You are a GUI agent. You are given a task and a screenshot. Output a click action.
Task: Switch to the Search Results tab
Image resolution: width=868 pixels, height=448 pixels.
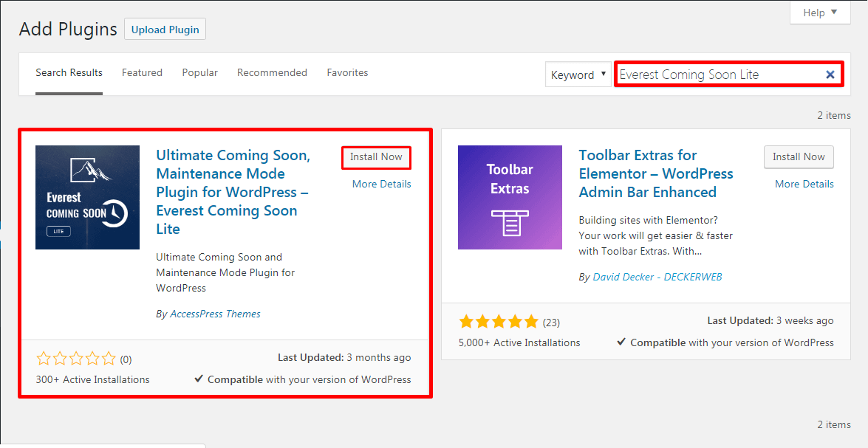pyautogui.click(x=69, y=72)
